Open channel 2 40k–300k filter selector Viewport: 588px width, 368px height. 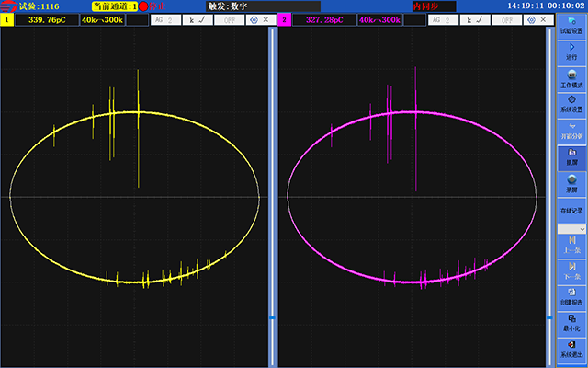pyautogui.click(x=379, y=19)
